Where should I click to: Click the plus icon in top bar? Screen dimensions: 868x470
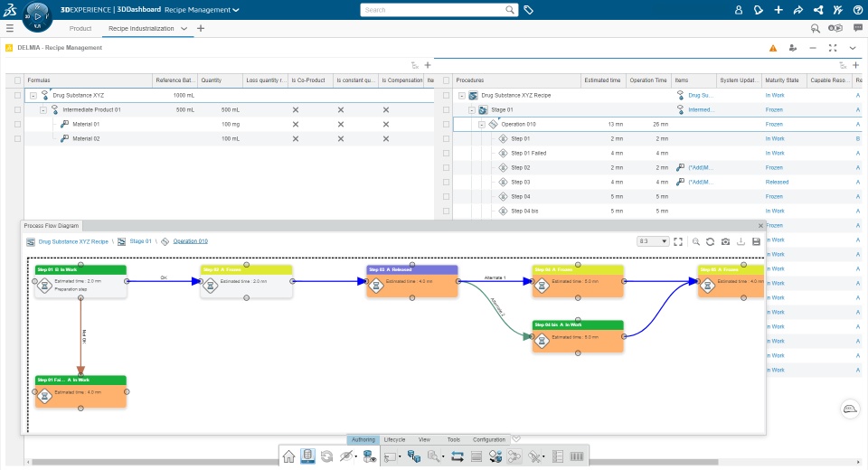pyautogui.click(x=778, y=10)
